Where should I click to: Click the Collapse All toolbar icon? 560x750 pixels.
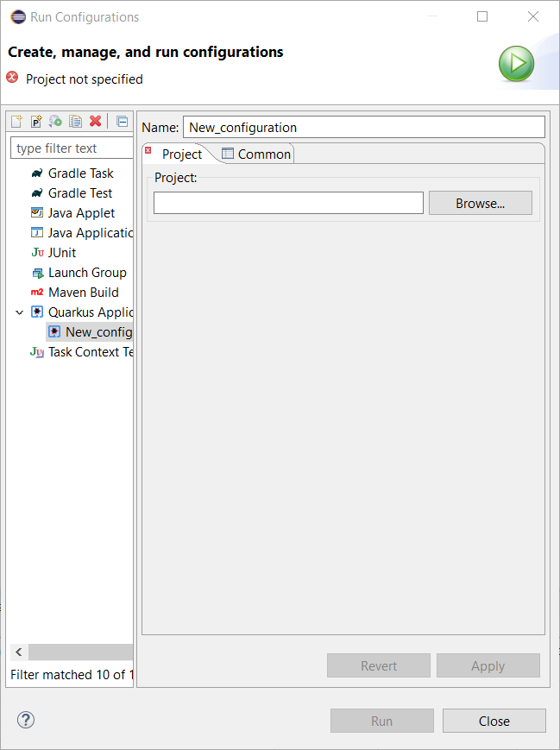click(x=122, y=122)
